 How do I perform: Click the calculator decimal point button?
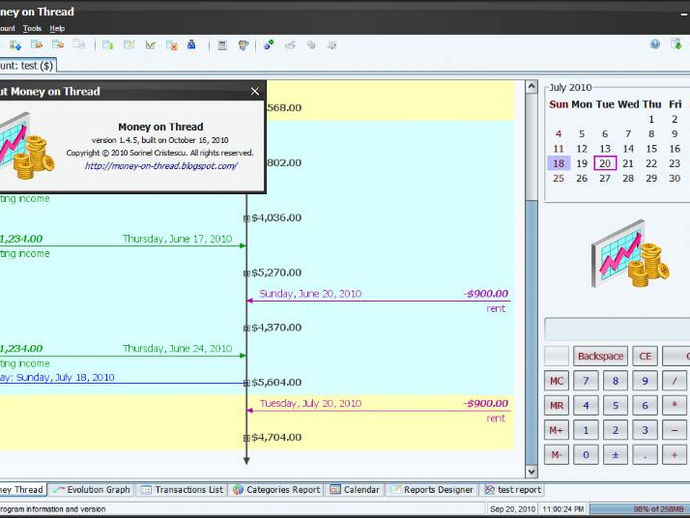click(645, 455)
